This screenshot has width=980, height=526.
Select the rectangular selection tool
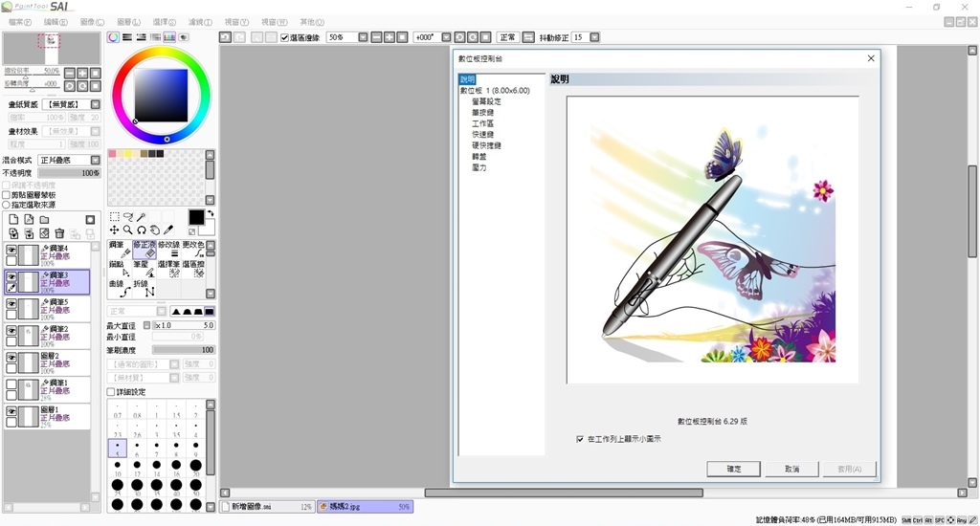[x=114, y=217]
